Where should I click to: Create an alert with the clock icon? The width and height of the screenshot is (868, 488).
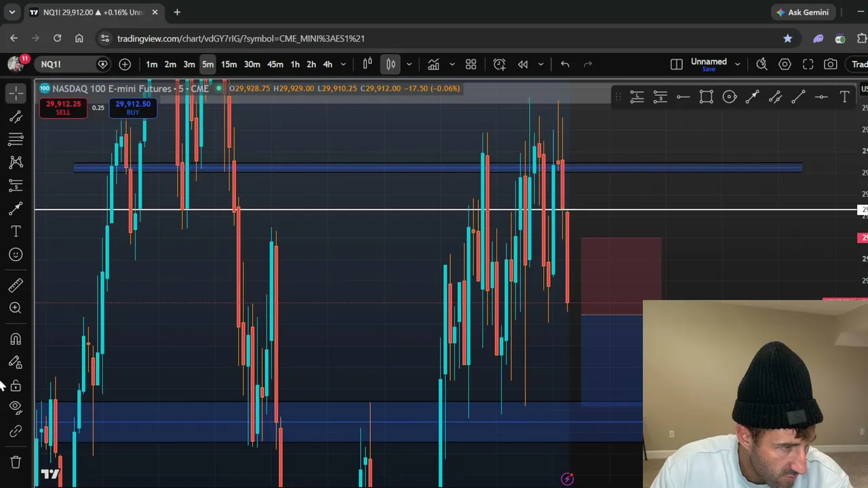pos(499,64)
